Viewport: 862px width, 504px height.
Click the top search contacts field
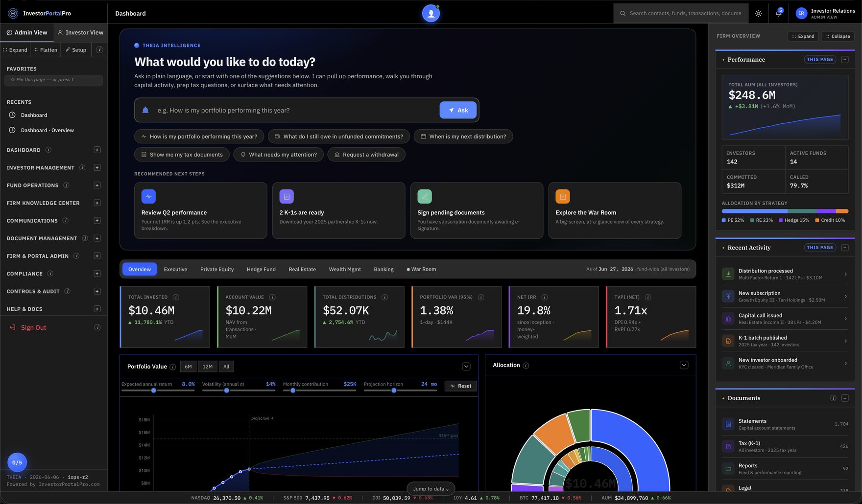point(681,13)
